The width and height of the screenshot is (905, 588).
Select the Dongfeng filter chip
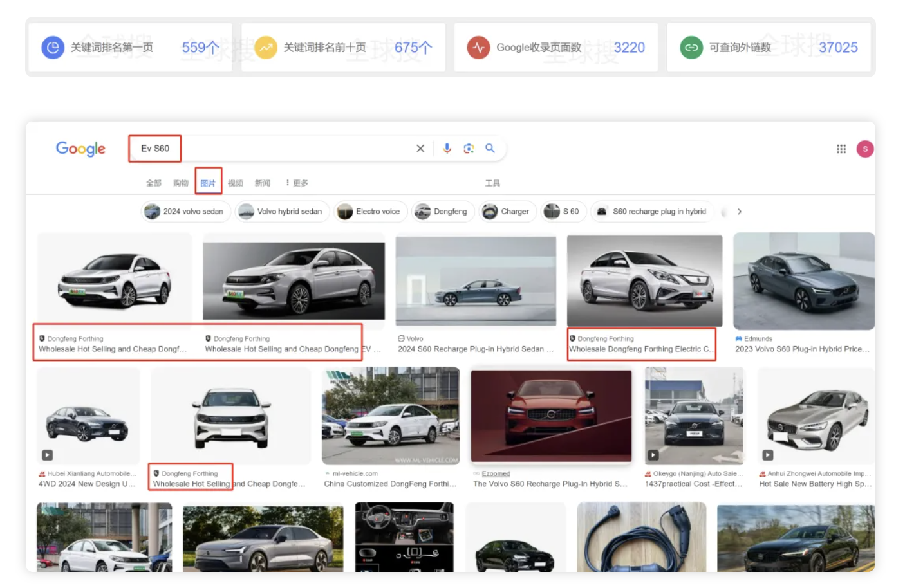pos(443,211)
